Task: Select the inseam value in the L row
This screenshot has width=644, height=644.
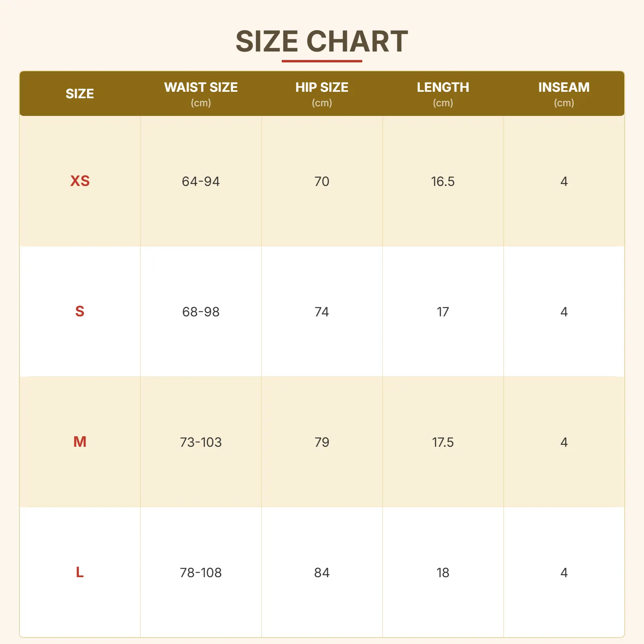Action: 564,573
